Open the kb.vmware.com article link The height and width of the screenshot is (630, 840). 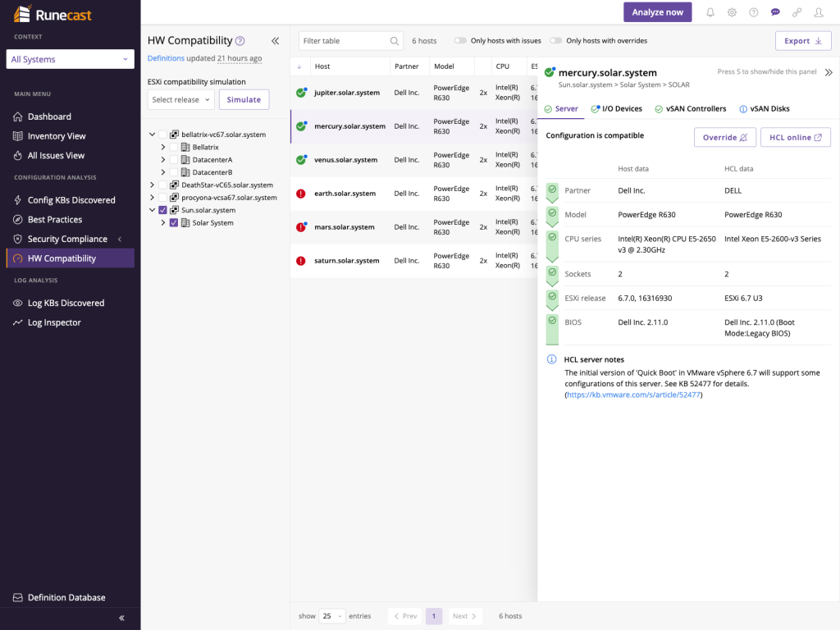coord(633,395)
